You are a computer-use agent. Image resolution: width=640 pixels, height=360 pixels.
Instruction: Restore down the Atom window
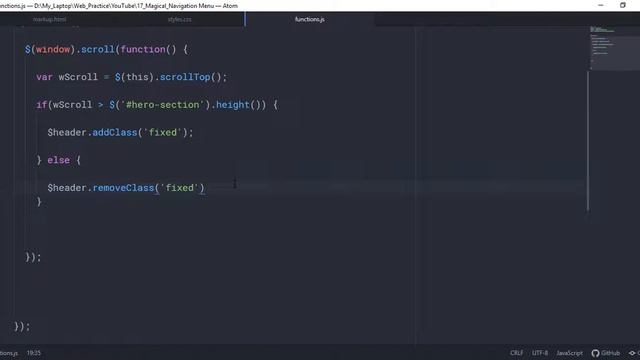pyautogui.click(x=623, y=5)
